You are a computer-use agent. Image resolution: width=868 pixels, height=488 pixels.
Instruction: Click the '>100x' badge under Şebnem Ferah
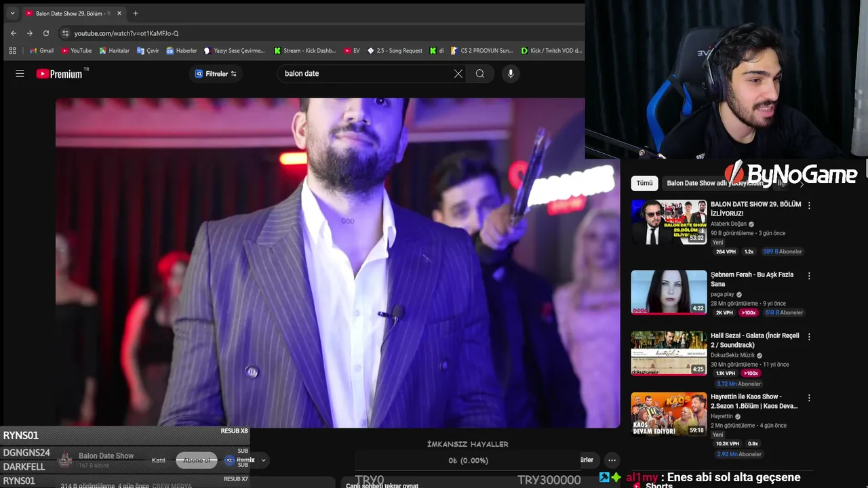(x=749, y=312)
